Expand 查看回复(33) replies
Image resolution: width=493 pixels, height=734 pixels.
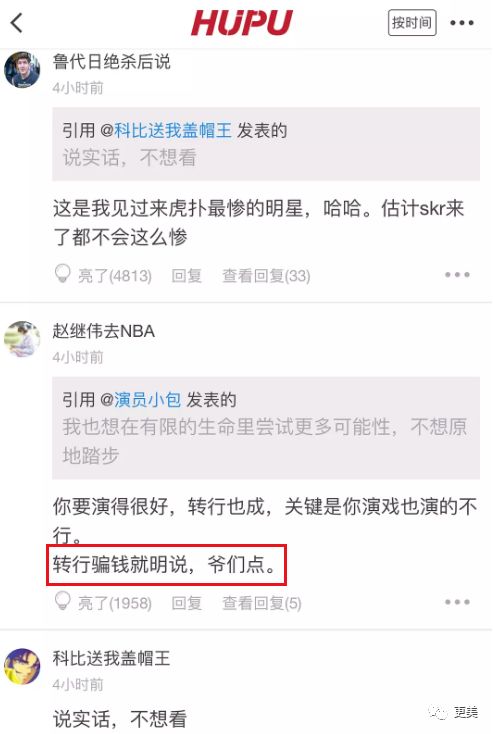[266, 275]
